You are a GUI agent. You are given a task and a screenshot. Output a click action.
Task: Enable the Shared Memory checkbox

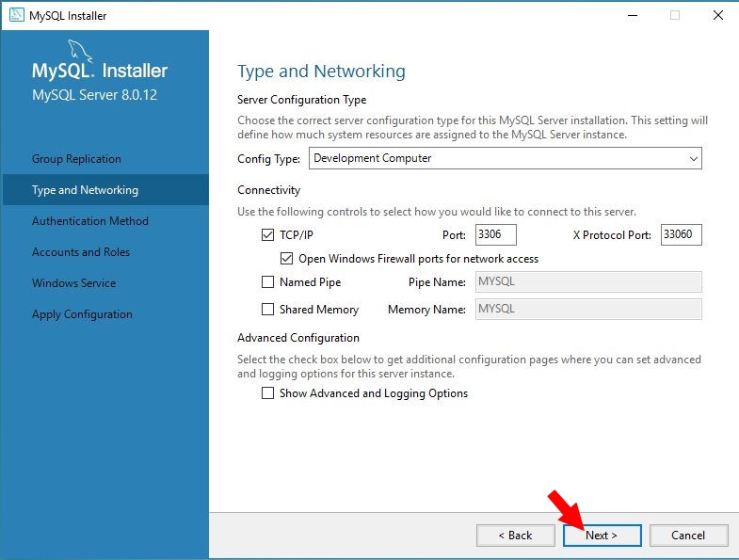(267, 310)
